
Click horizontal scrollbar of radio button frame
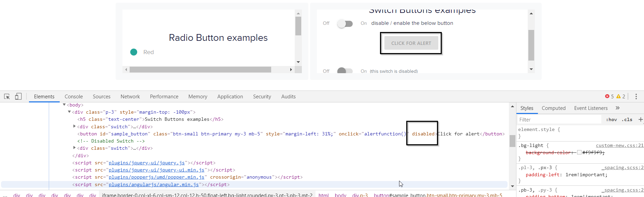(200, 69)
